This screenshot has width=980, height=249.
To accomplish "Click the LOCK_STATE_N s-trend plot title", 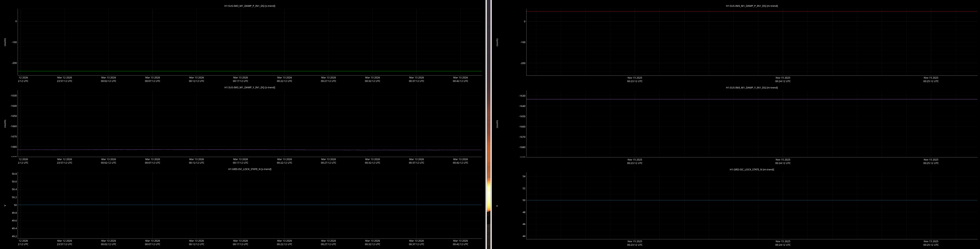I will pos(250,169).
